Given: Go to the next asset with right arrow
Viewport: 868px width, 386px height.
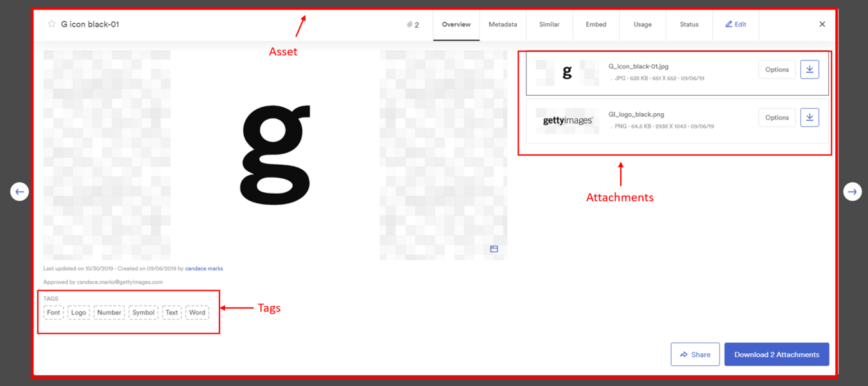Looking at the screenshot, I should pos(853,191).
